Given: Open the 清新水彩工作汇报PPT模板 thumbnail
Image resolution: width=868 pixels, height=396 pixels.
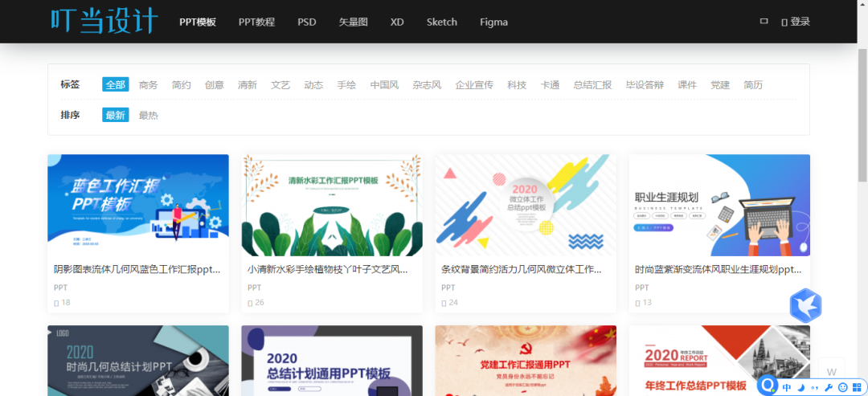Looking at the screenshot, I should pos(332,205).
